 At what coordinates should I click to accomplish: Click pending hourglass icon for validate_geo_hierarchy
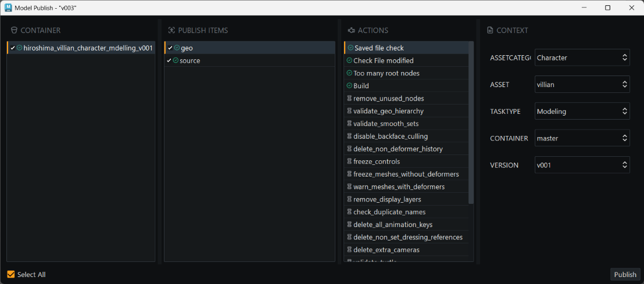[x=349, y=112]
